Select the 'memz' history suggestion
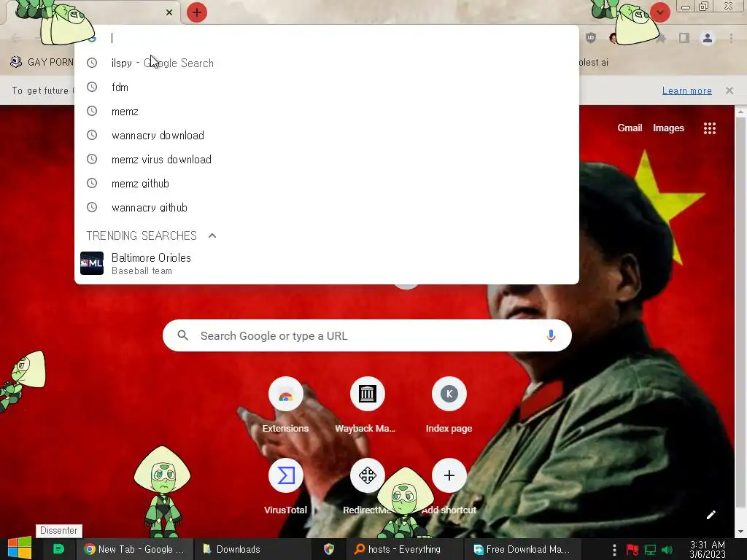The height and width of the screenshot is (560, 747). (327, 112)
